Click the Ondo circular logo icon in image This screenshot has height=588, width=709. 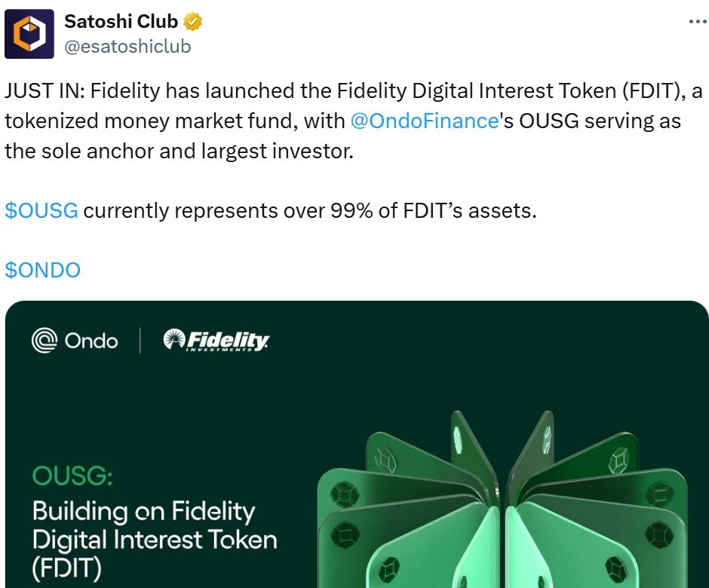(45, 341)
